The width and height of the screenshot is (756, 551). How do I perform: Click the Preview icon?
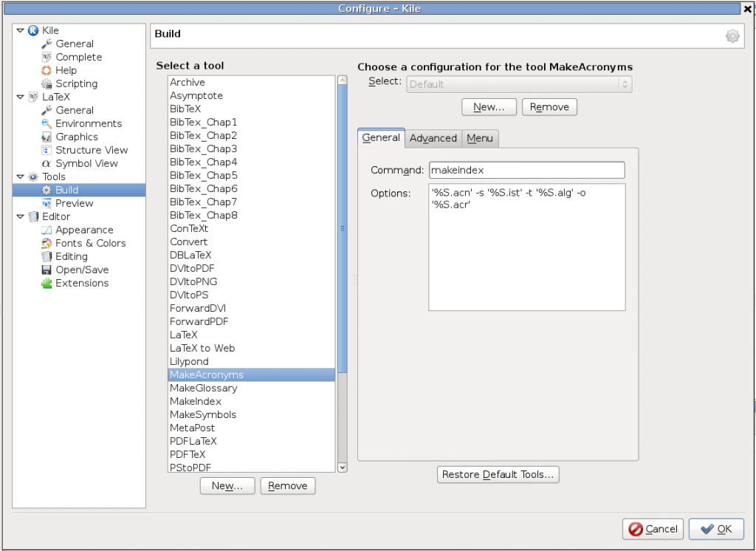pos(47,203)
